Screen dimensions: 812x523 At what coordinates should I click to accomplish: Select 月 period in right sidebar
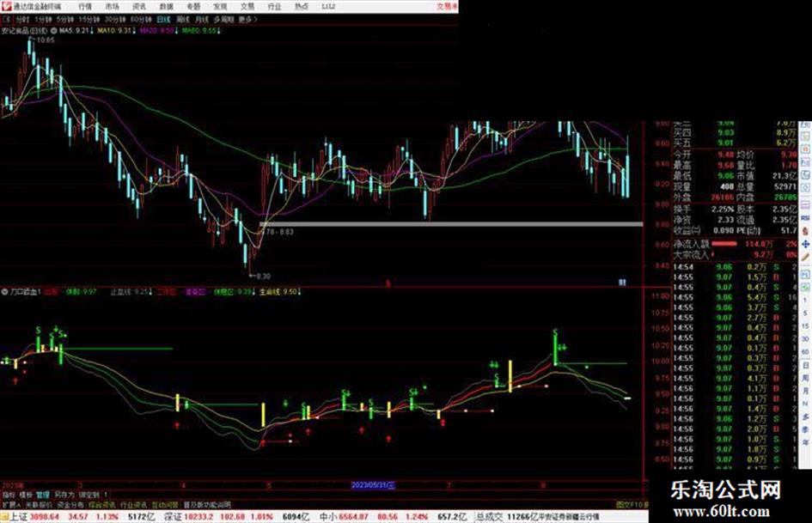coord(805,391)
